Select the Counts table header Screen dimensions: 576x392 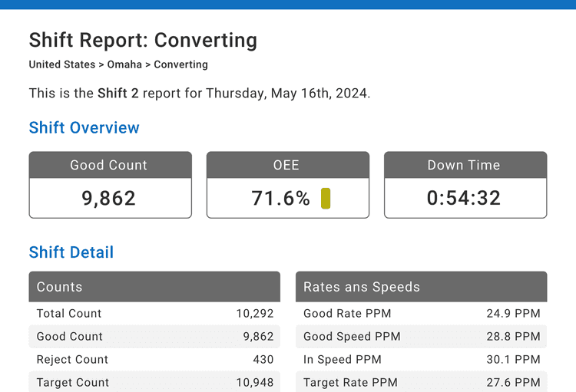click(x=154, y=287)
